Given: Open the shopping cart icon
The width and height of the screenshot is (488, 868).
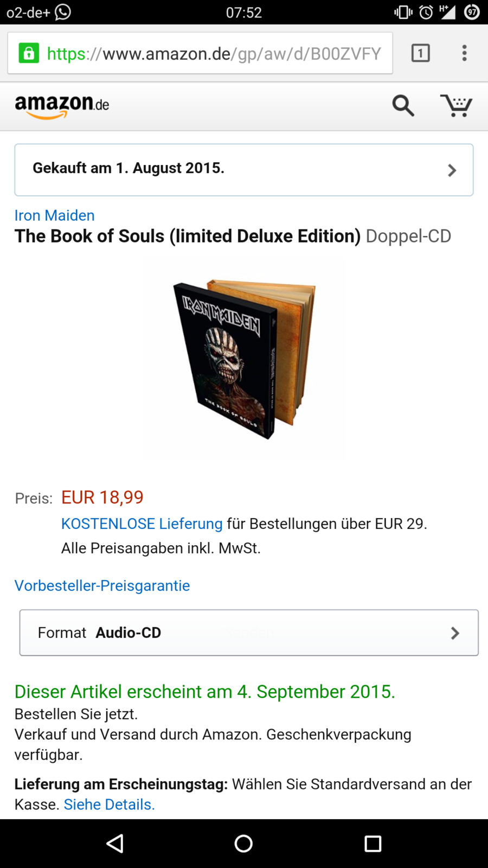Looking at the screenshot, I should click(456, 105).
